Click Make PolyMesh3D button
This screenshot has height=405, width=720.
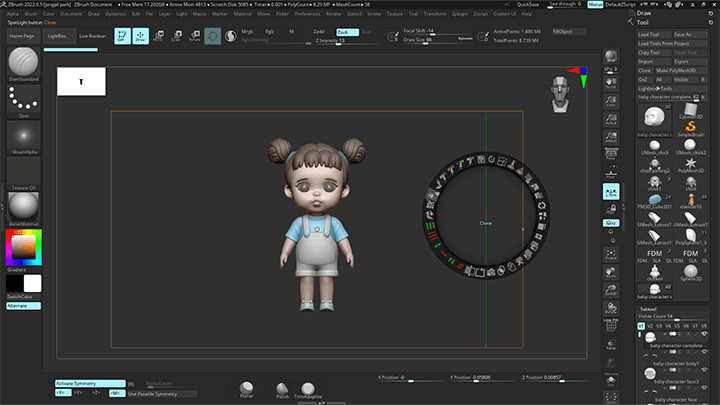(x=681, y=71)
